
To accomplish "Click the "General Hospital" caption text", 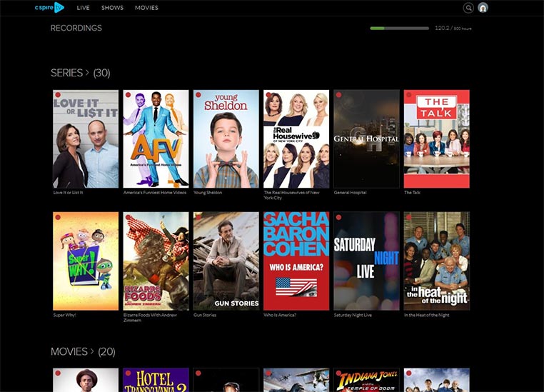I will click(x=350, y=193).
